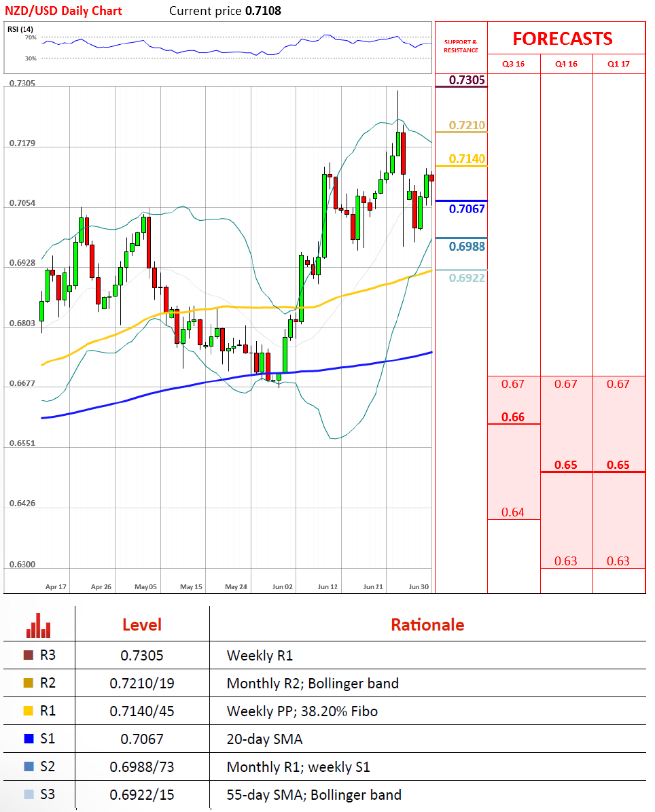Click the 0.6922 support level label

pyautogui.click(x=467, y=278)
